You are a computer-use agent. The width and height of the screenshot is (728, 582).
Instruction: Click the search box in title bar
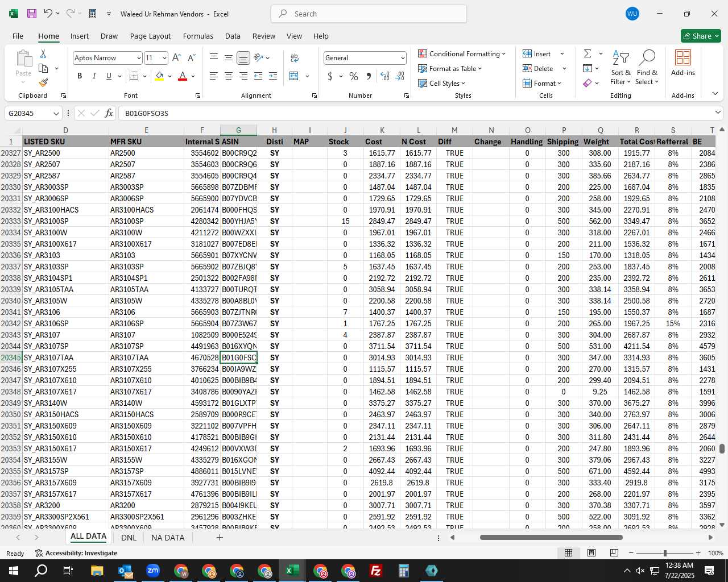click(369, 14)
